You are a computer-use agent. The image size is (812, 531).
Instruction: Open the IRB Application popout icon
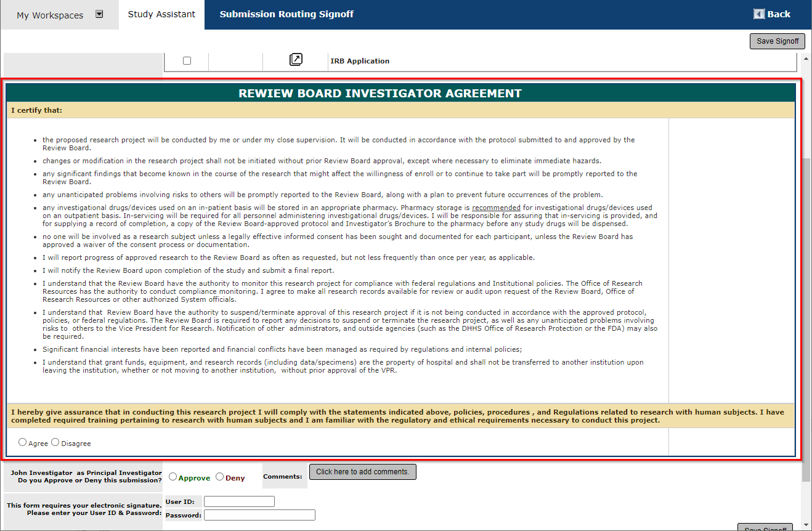[x=296, y=60]
